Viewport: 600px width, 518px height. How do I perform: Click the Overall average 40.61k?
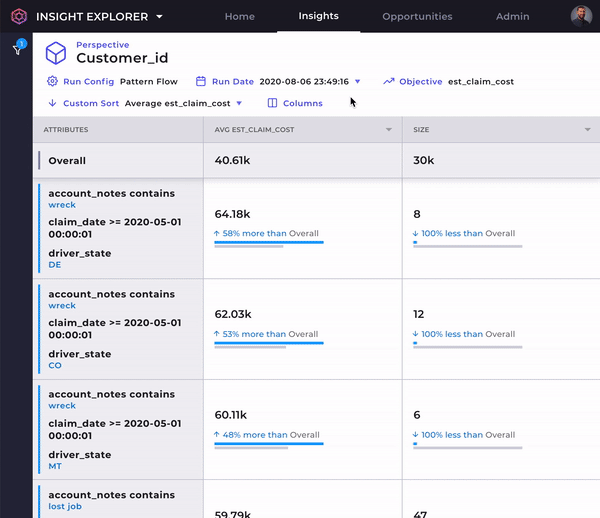point(232,160)
